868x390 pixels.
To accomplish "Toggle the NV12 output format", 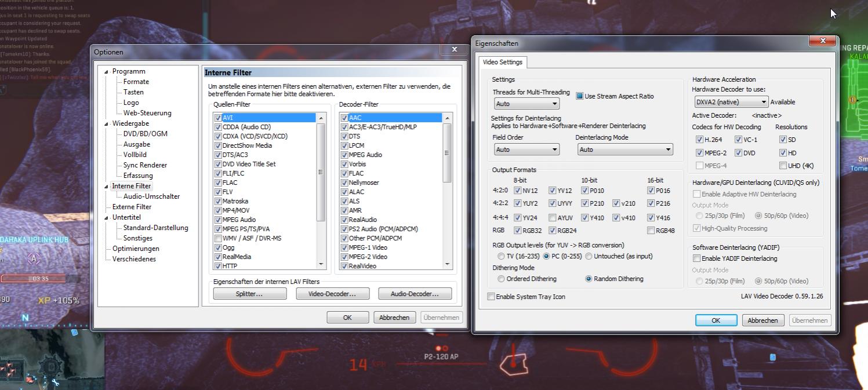I will point(517,190).
